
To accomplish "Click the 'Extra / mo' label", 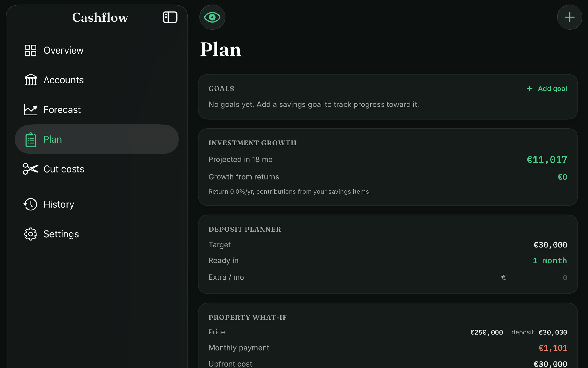I will [x=226, y=277].
